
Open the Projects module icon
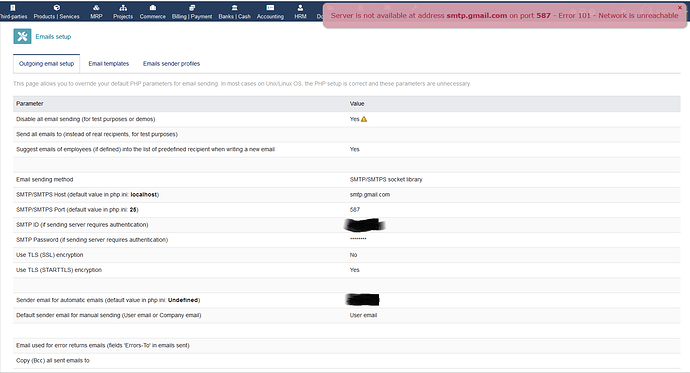pos(123,7)
